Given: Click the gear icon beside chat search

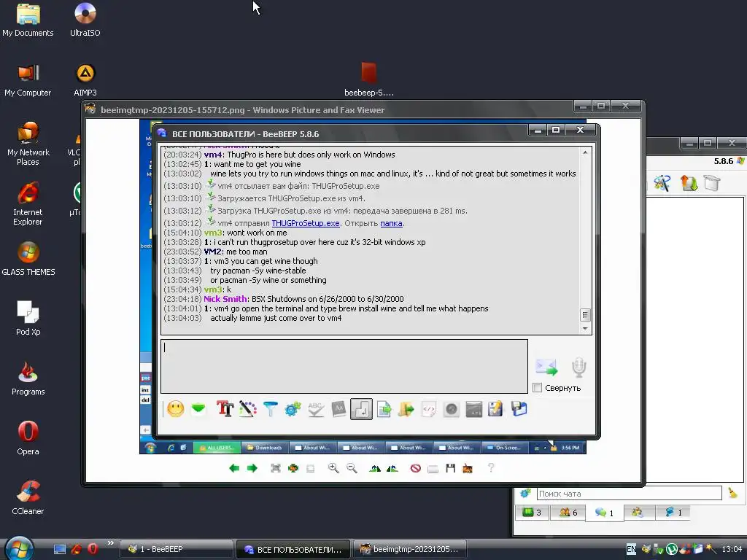Looking at the screenshot, I should [525, 494].
